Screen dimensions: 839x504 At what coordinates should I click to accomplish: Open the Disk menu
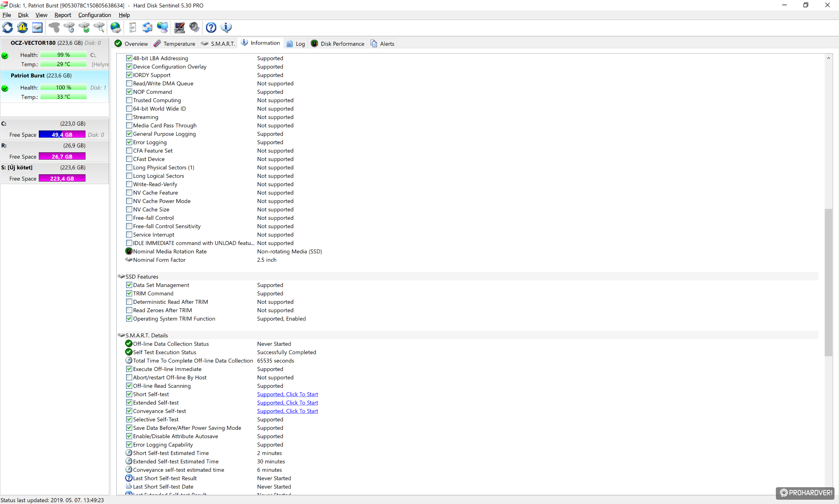(x=23, y=15)
